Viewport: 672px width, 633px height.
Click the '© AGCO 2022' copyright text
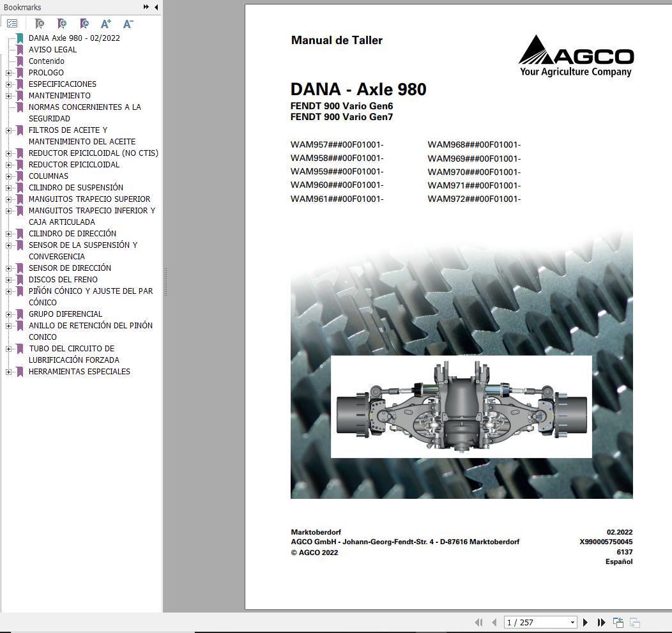point(314,553)
